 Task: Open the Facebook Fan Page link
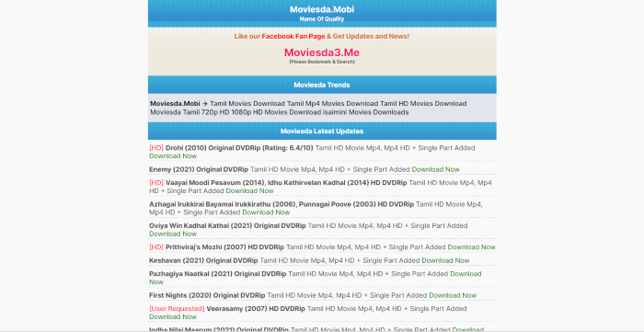coord(293,36)
